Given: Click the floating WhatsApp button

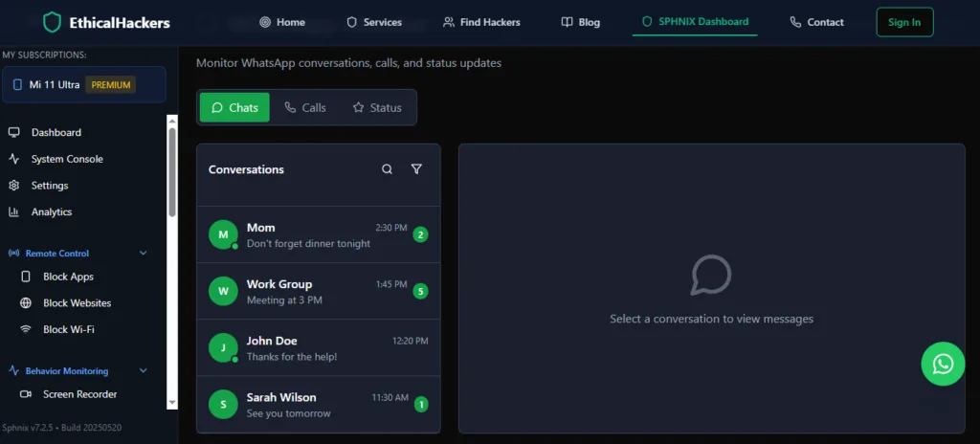Looking at the screenshot, I should pyautogui.click(x=943, y=364).
